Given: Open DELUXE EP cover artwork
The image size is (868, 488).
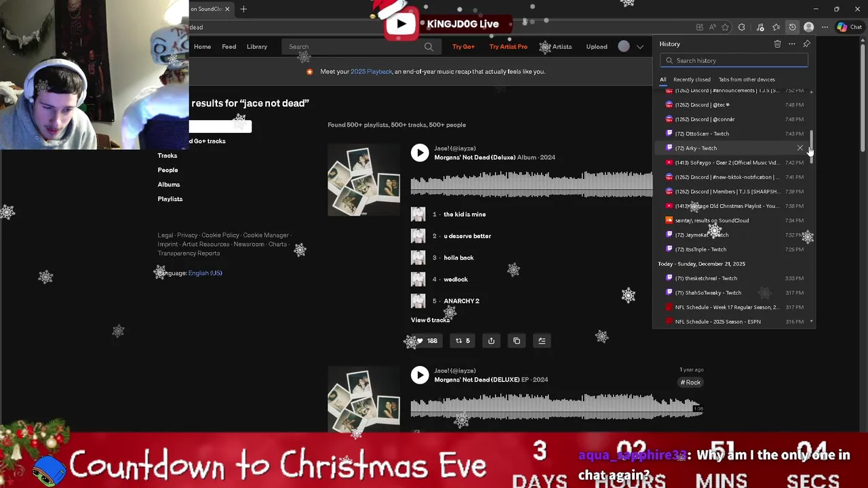Looking at the screenshot, I should [x=363, y=399].
